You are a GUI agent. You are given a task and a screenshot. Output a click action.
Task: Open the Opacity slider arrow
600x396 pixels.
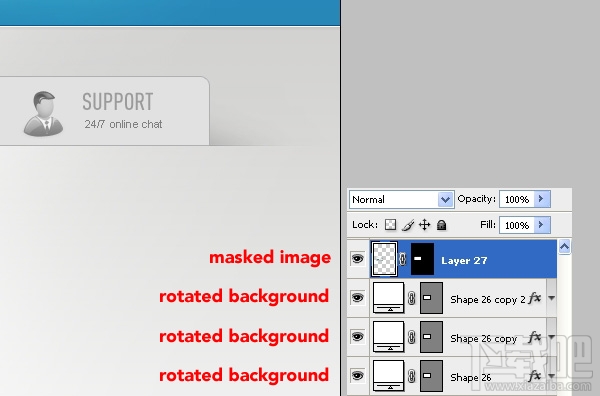(x=541, y=199)
